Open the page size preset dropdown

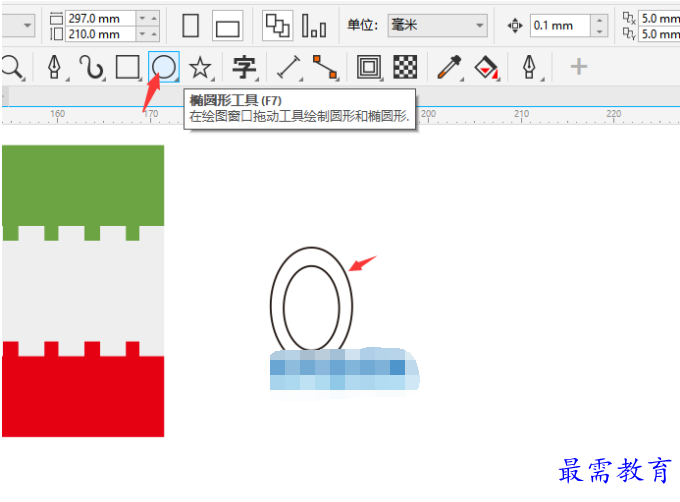click(x=18, y=25)
